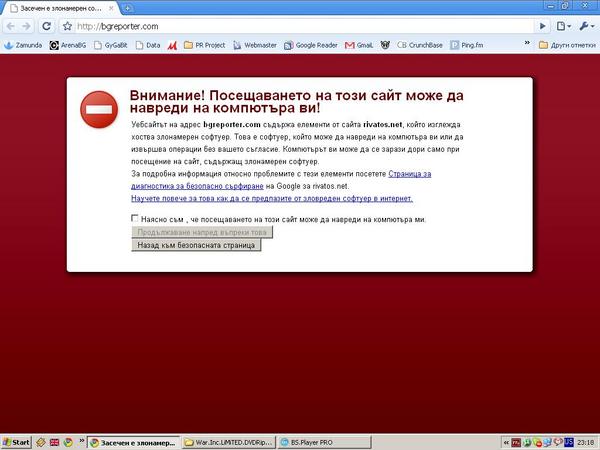Expand hidden system tray icons
This screenshot has width=600, height=450.
tap(506, 443)
